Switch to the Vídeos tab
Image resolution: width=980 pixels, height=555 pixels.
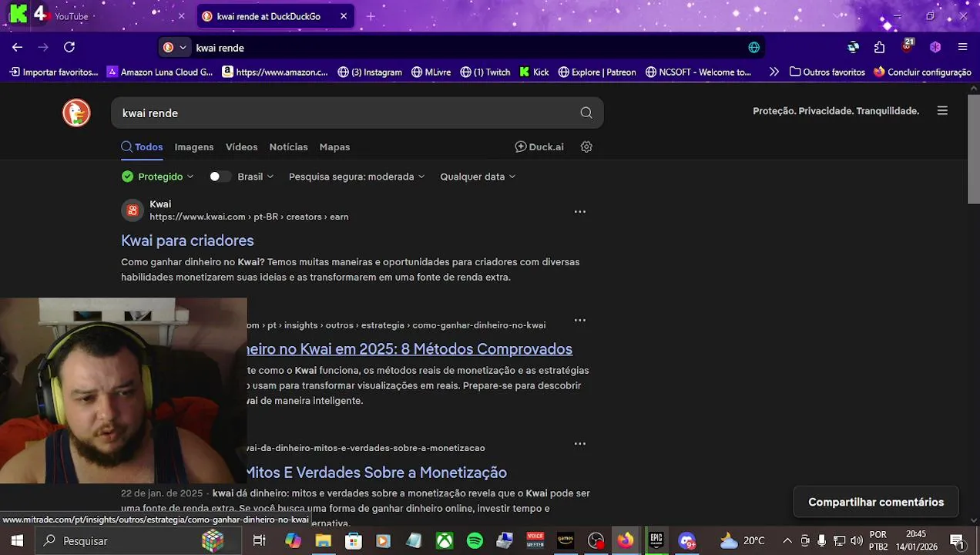tap(241, 146)
